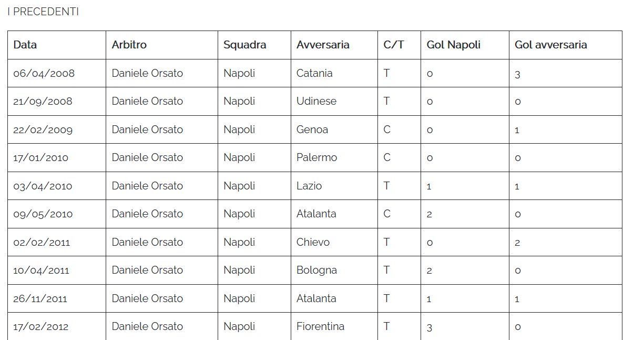Select the date cell 26/11/2011
Viewport: 644px width, 340px height.
40,298
